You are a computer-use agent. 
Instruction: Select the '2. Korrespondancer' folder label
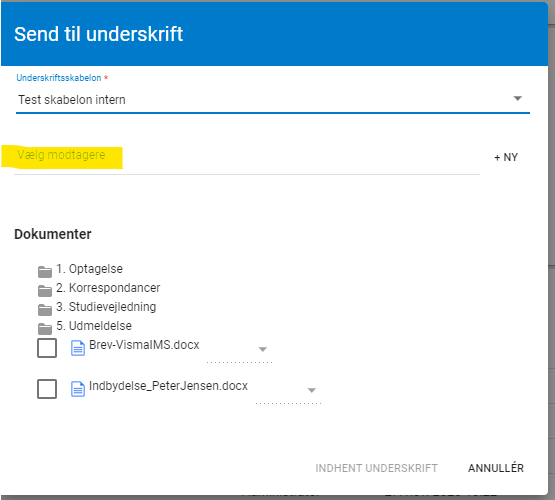(x=108, y=288)
